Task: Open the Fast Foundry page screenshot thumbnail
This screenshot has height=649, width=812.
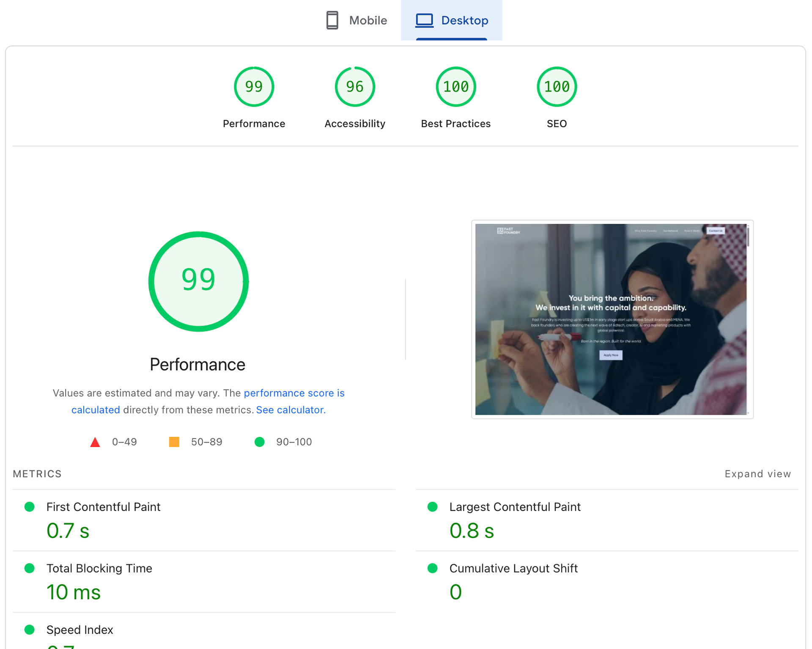Action: 612,319
